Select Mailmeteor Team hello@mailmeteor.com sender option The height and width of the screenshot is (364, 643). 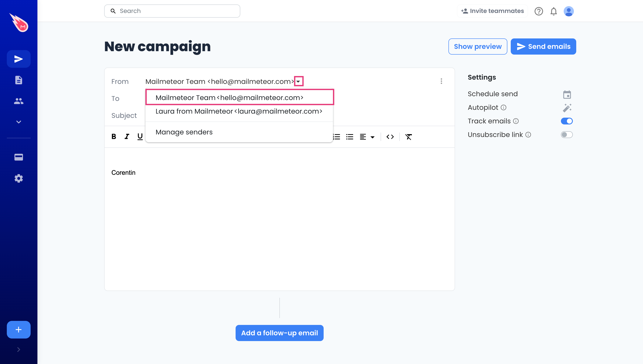tap(239, 97)
